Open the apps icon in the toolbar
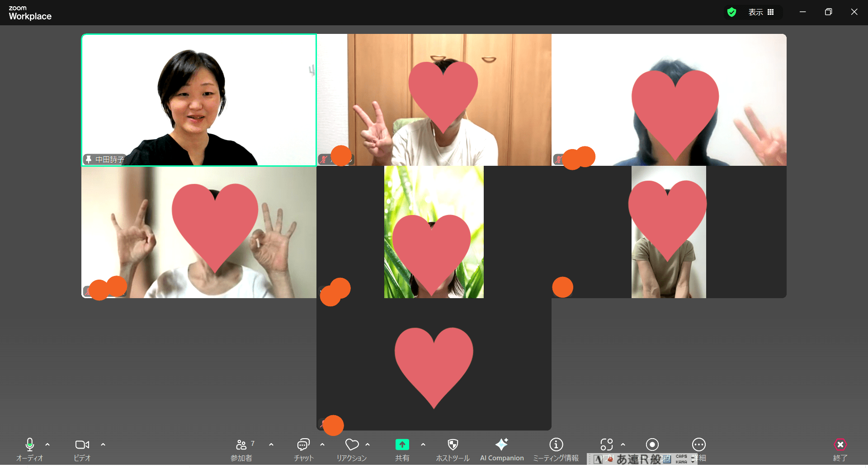The width and height of the screenshot is (868, 468). point(606,445)
